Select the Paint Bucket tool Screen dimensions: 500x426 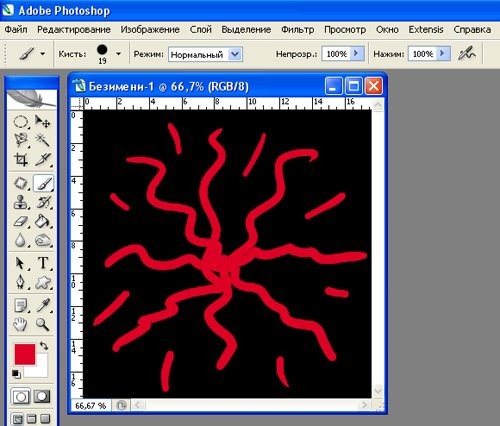point(43,221)
